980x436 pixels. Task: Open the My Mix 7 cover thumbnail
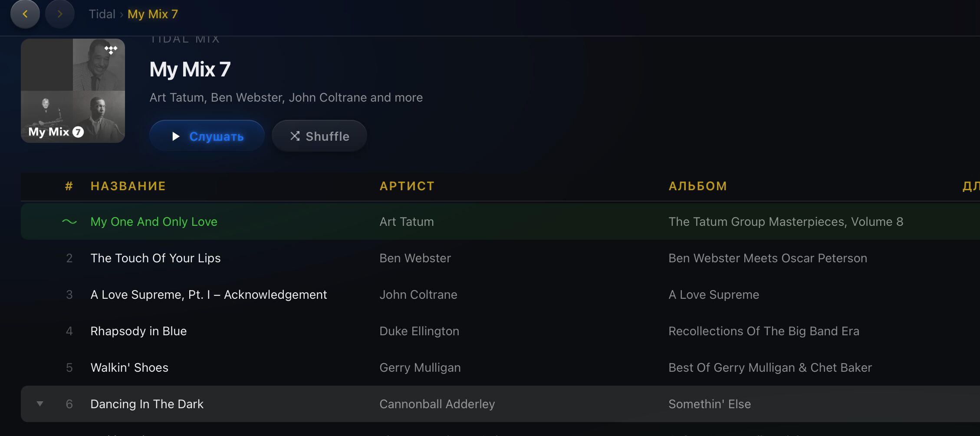[x=73, y=91]
